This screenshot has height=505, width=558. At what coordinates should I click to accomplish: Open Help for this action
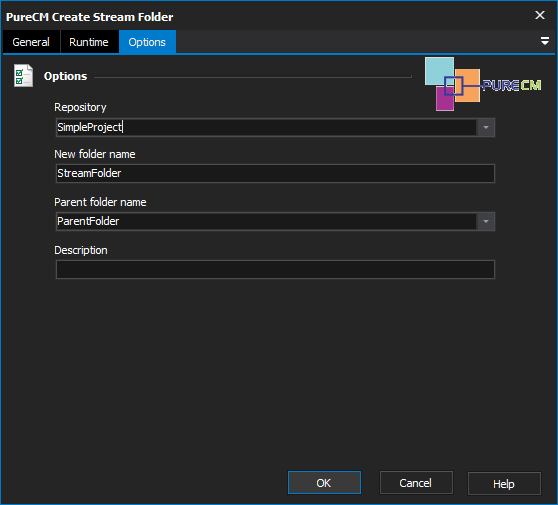(504, 483)
